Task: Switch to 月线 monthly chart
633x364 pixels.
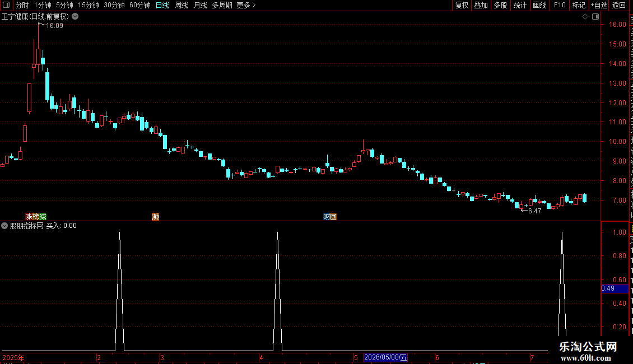Action: 200,5
